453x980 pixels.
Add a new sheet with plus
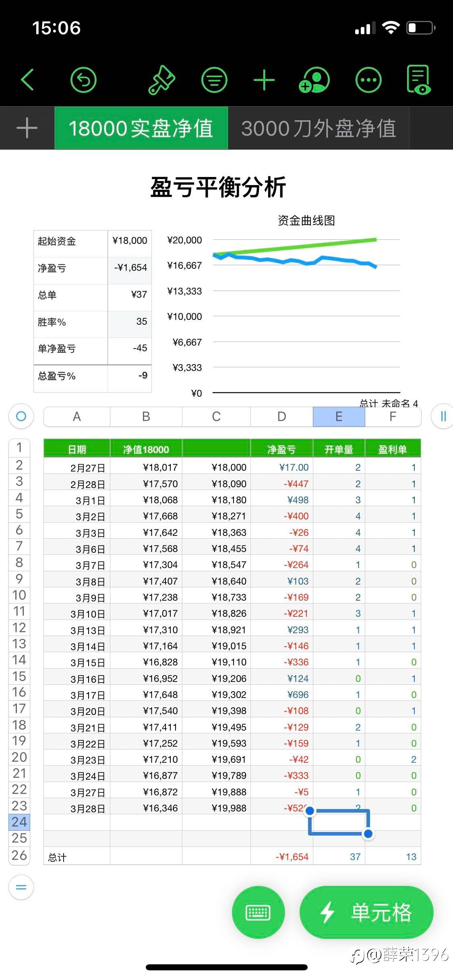pos(27,128)
